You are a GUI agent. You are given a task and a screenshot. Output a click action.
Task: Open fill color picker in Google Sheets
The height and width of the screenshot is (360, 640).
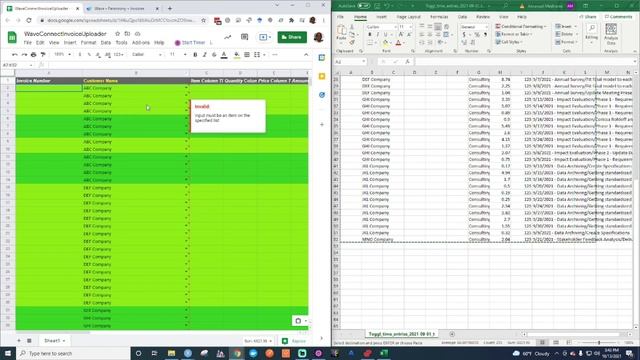tap(237, 55)
